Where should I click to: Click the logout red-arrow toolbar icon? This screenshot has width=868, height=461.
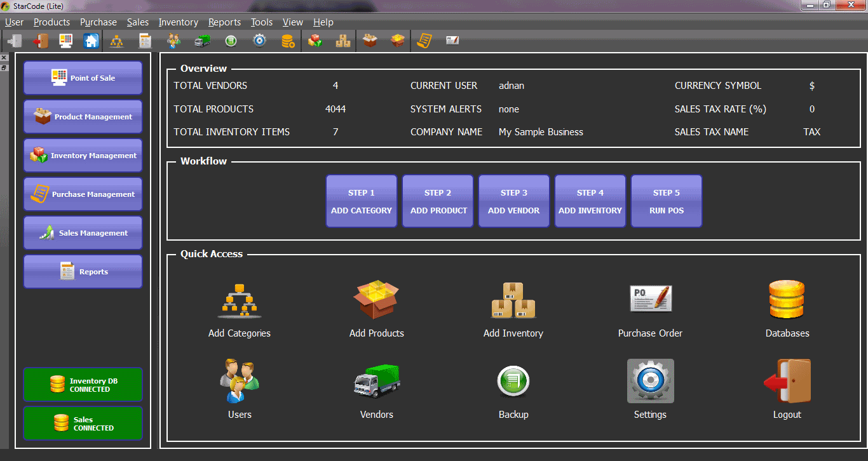click(41, 41)
